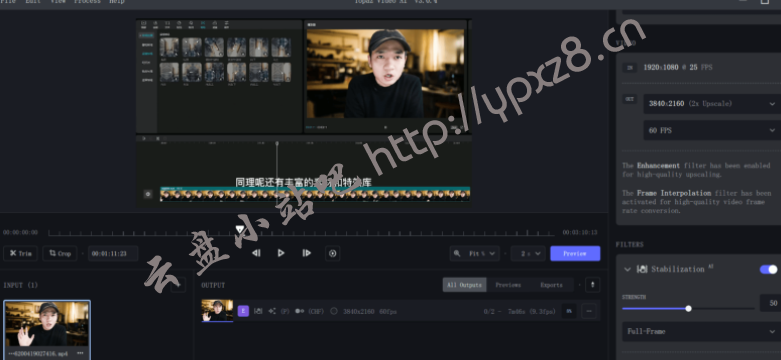Screen dimensions: 781x360
Task: Open the three-dot menu on input video
Action: (80, 353)
